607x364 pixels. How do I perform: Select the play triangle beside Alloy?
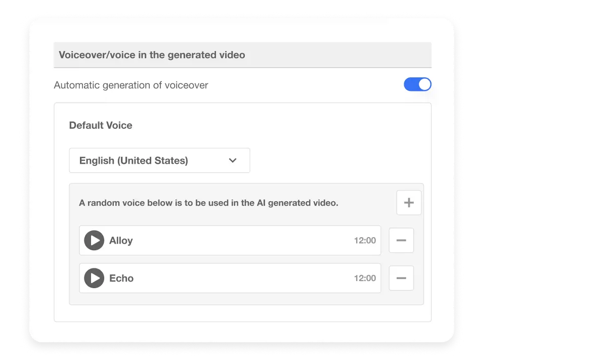(94, 240)
